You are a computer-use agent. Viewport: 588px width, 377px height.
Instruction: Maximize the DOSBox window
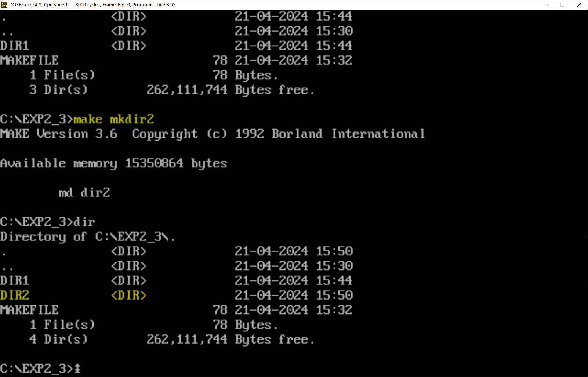[x=563, y=5]
